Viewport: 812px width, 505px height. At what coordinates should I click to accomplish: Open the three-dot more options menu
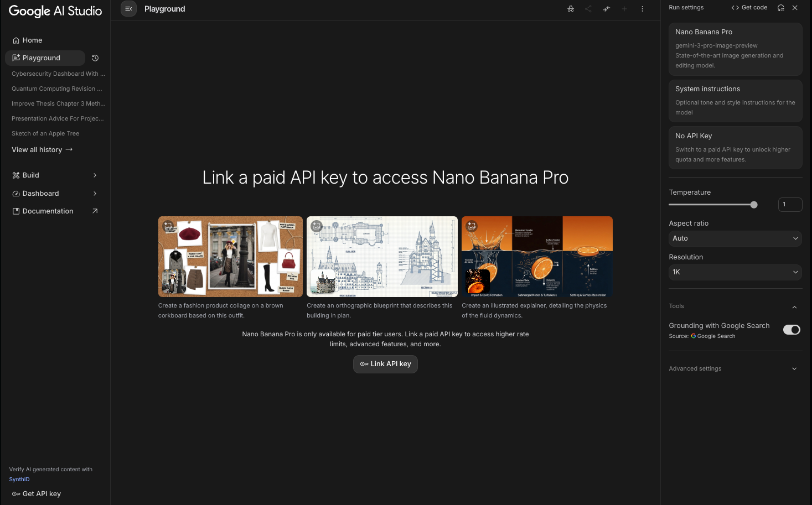tap(642, 9)
